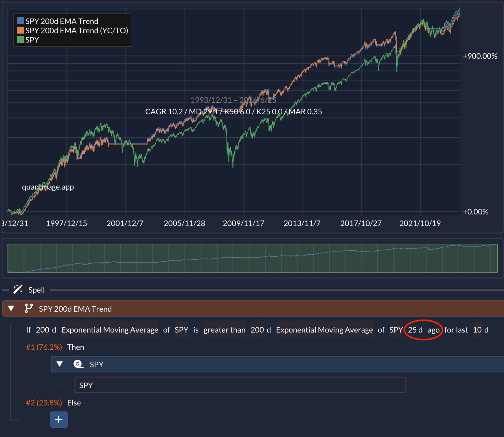The width and height of the screenshot is (504, 437).
Task: Click date range text 1993/12/31 ~ 2024/6/25
Action: pyautogui.click(x=233, y=100)
